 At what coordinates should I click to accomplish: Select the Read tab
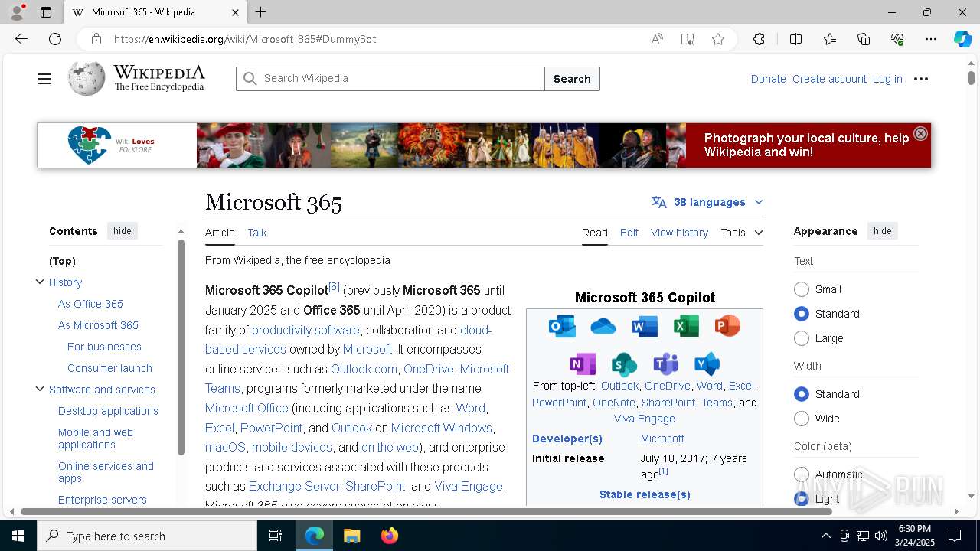pos(595,233)
